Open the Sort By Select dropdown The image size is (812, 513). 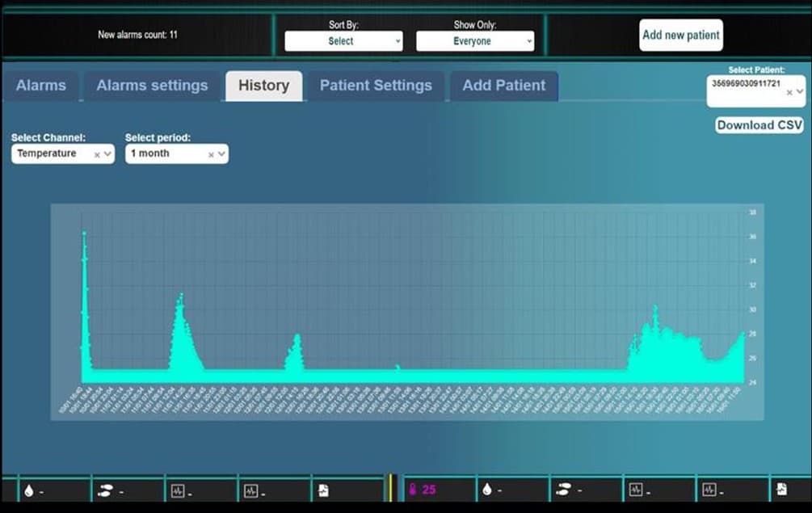pos(343,41)
